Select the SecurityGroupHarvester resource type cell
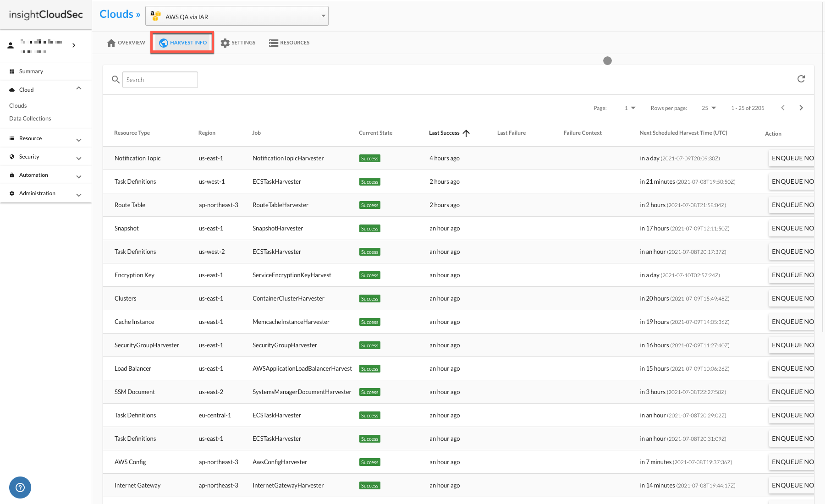825x504 pixels. point(147,345)
